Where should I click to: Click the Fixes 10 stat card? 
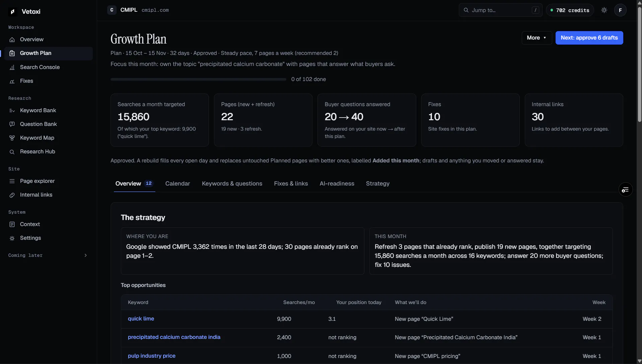[x=470, y=120]
